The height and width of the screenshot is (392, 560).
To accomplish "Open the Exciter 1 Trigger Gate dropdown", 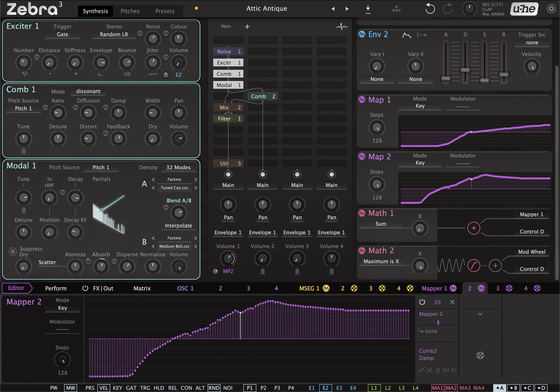I will pos(63,34).
